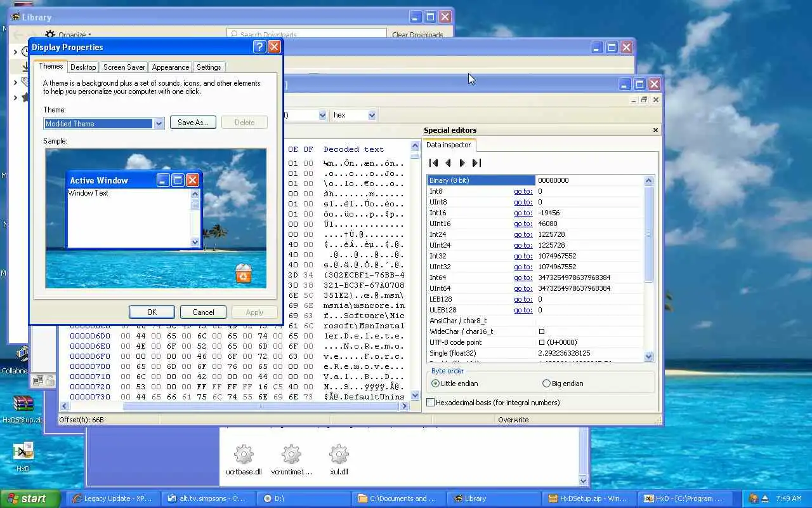Follow go to link for Int8
This screenshot has height=508, width=812.
pos(523,191)
